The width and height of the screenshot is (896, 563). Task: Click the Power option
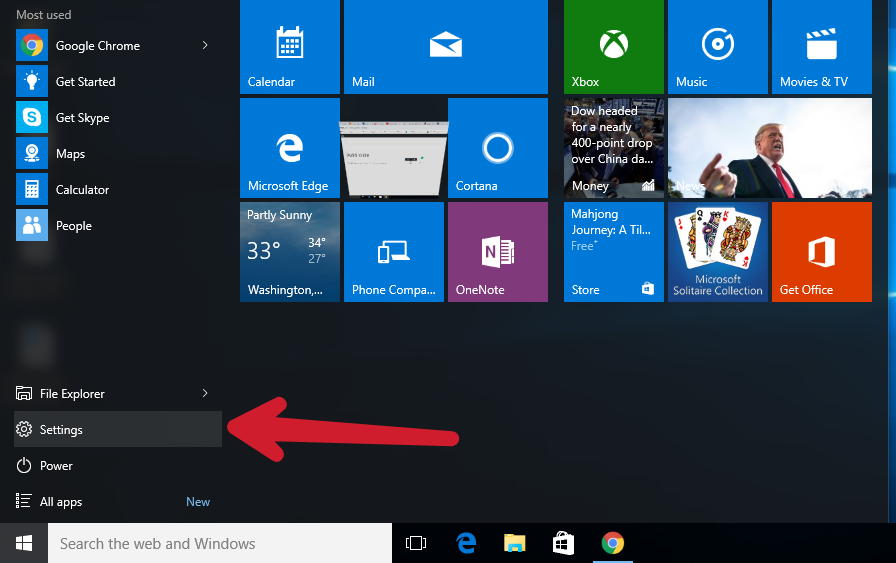point(118,465)
